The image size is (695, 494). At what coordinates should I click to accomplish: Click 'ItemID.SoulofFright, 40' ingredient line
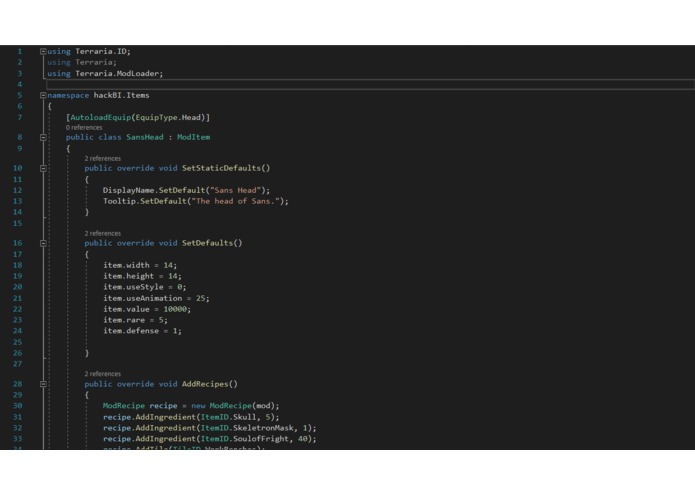(x=210, y=439)
